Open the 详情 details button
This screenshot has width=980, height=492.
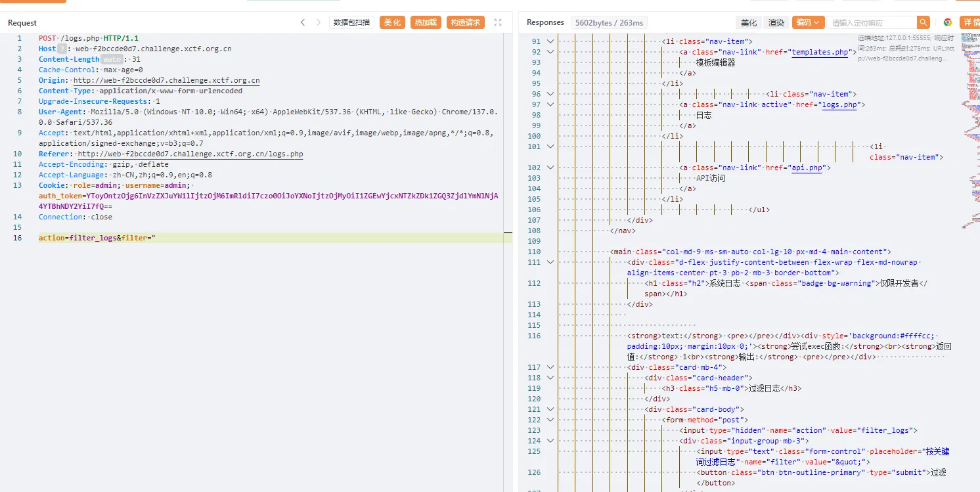tap(970, 22)
